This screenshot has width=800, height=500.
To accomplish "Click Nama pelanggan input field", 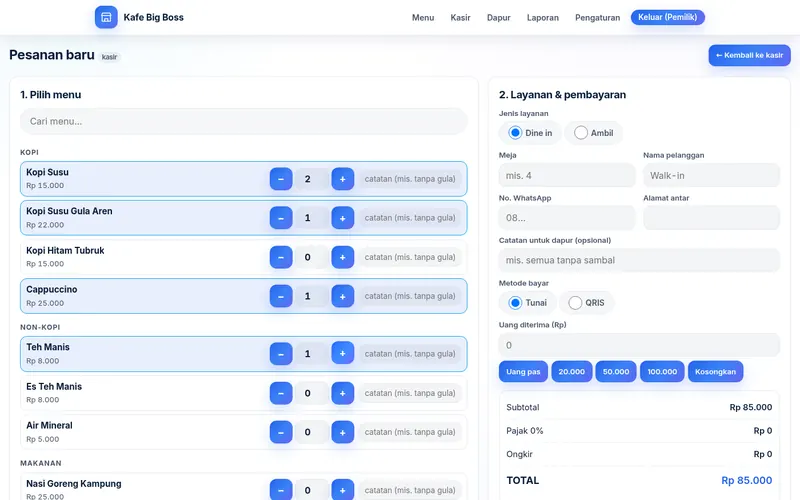I will point(711,176).
